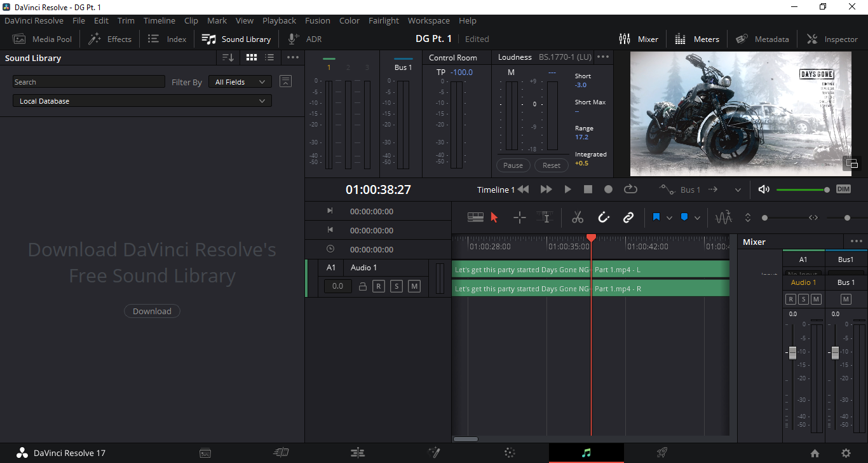This screenshot has height=463, width=868.
Task: Open the marker color dropdown arrow
Action: (697, 218)
